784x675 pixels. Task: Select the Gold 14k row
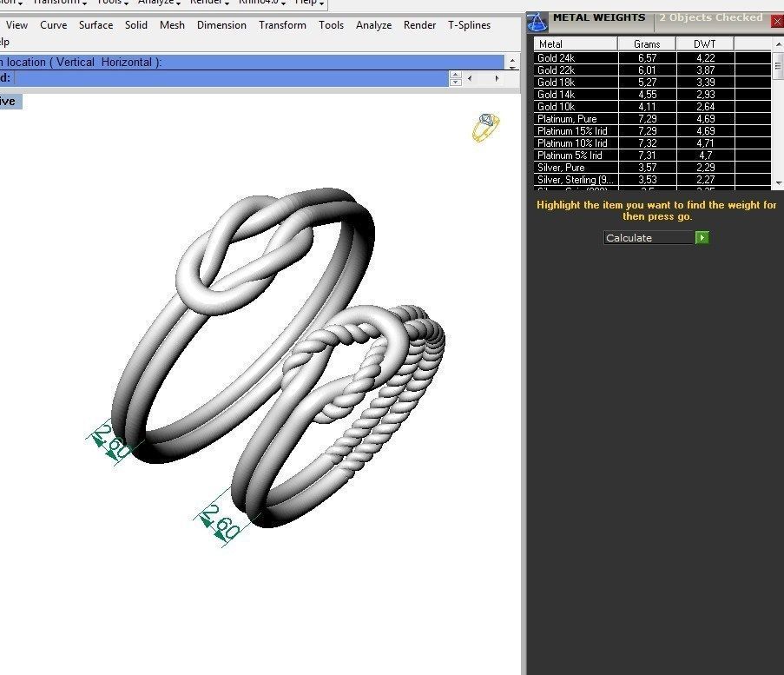coord(653,95)
